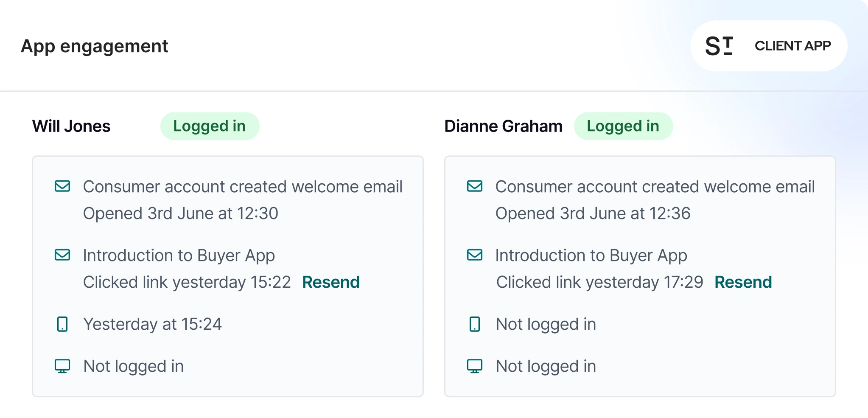Click the CLIENT APP badge label

792,46
